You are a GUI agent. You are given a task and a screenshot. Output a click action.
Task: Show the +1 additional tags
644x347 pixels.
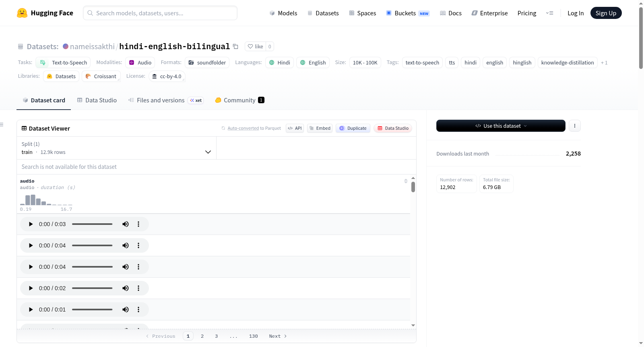click(604, 62)
